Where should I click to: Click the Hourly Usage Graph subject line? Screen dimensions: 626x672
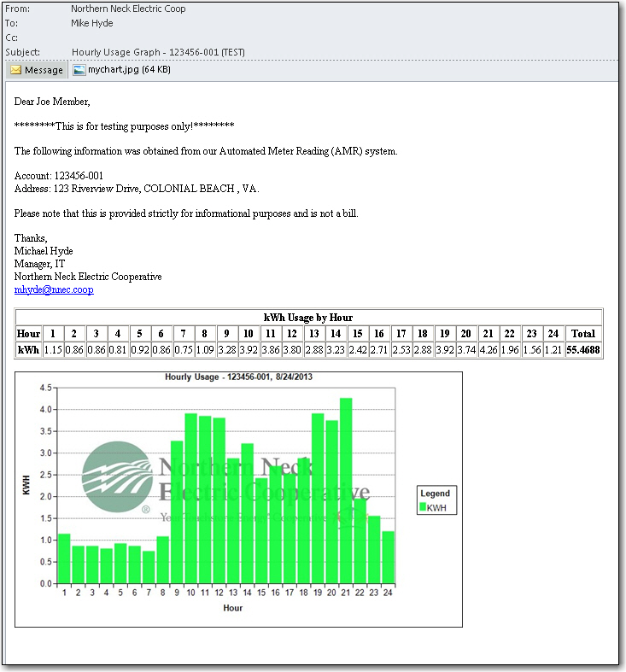[158, 52]
